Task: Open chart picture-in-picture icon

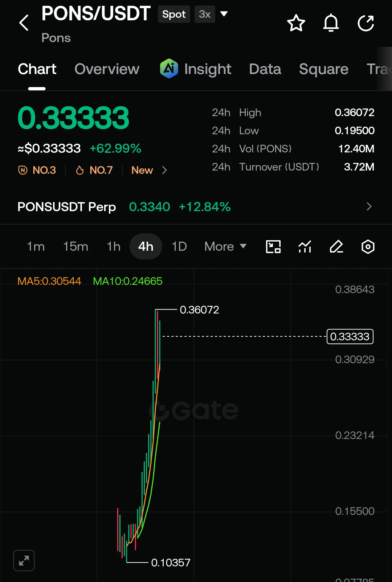Action: [273, 247]
